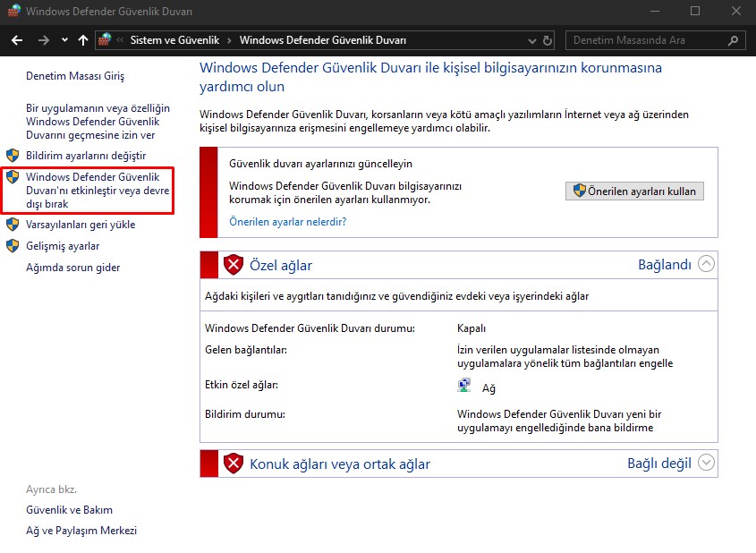Click the title bar firewall icon

tap(14, 11)
